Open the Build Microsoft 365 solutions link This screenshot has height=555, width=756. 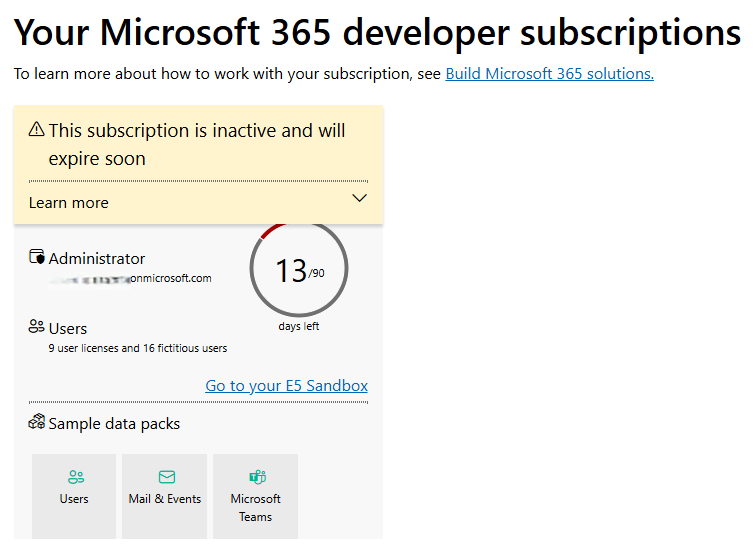(x=549, y=74)
